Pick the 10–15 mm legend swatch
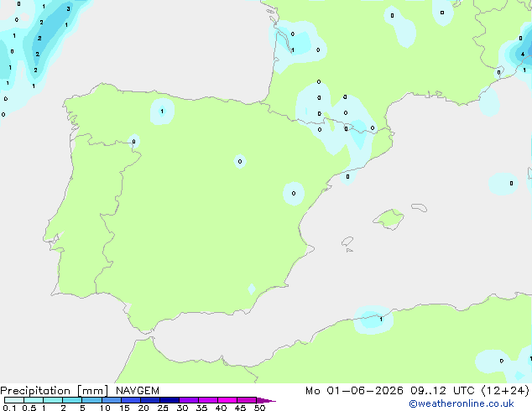 pyautogui.click(x=111, y=400)
